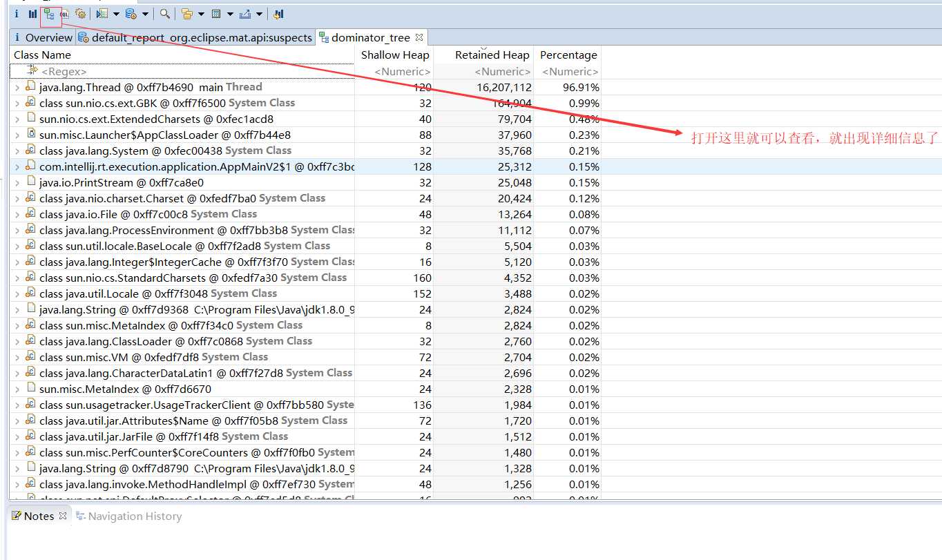The image size is (942, 560).
Task: Expand the java.lang.Thread main row
Action: (x=17, y=88)
